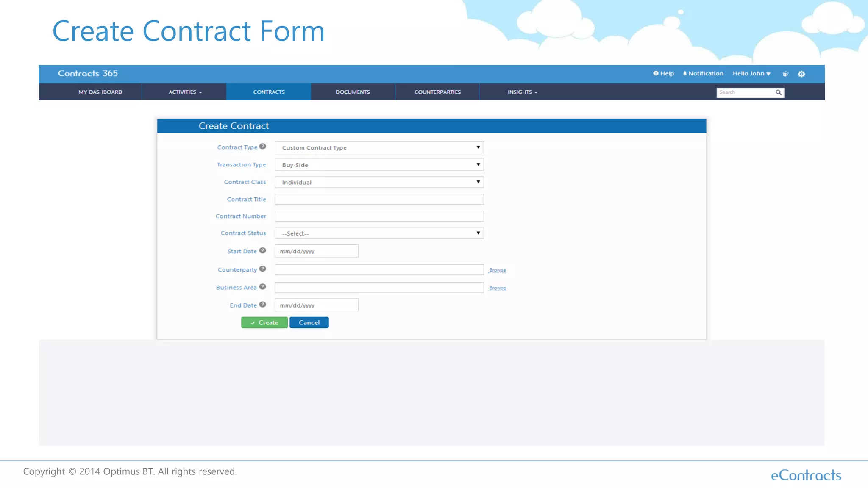Click the green Create button
868x488 pixels.
[x=264, y=323]
